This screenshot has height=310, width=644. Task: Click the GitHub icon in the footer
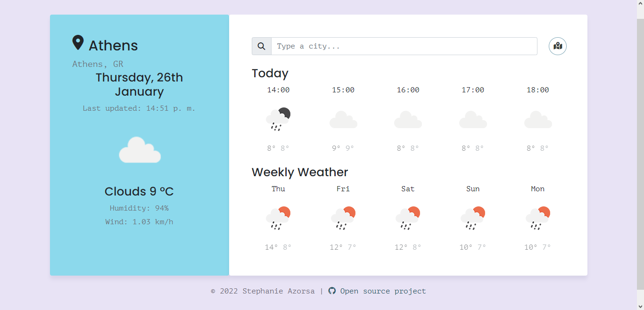332,291
